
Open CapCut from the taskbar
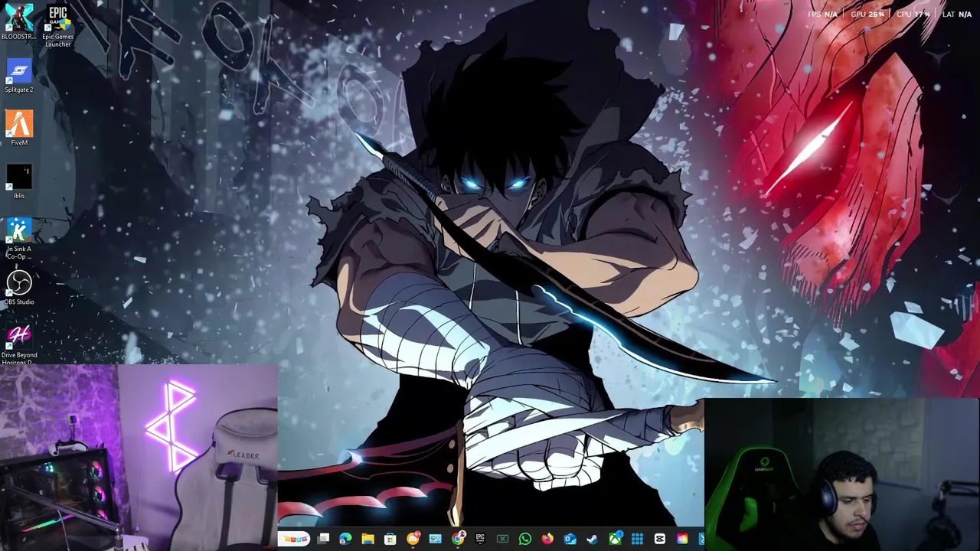tap(659, 540)
